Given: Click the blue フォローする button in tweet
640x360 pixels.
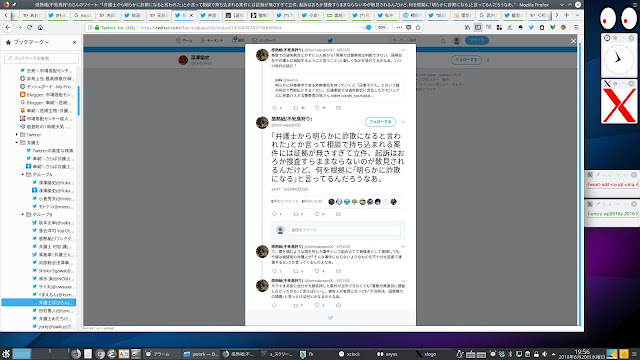Looking at the screenshot, I should [x=380, y=122].
